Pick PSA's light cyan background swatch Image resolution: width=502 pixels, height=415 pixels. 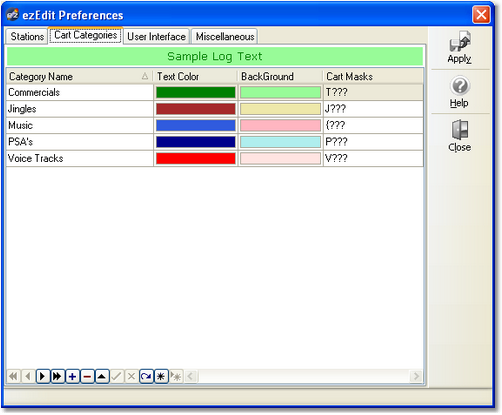point(280,142)
